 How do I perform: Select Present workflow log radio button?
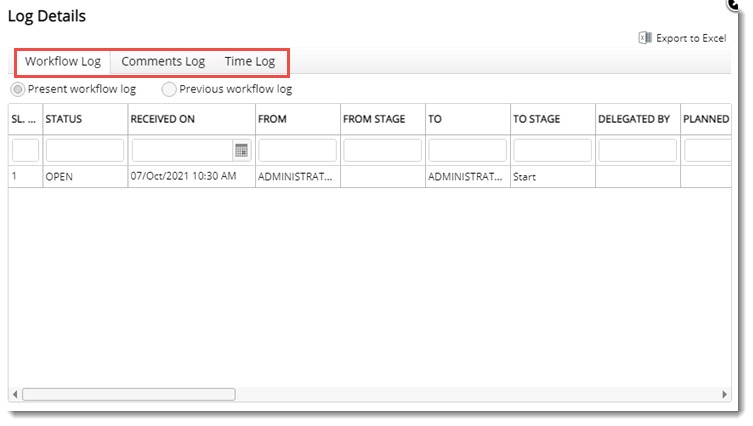coord(17,89)
